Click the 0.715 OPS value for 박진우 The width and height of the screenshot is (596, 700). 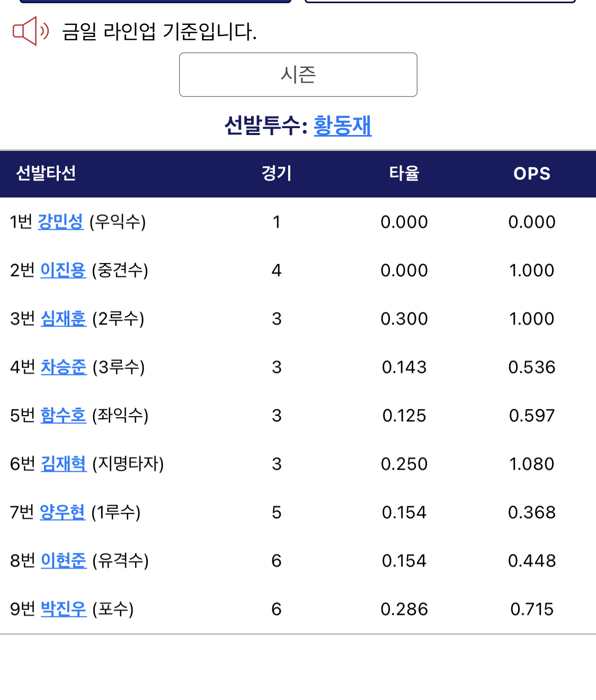[x=532, y=609]
